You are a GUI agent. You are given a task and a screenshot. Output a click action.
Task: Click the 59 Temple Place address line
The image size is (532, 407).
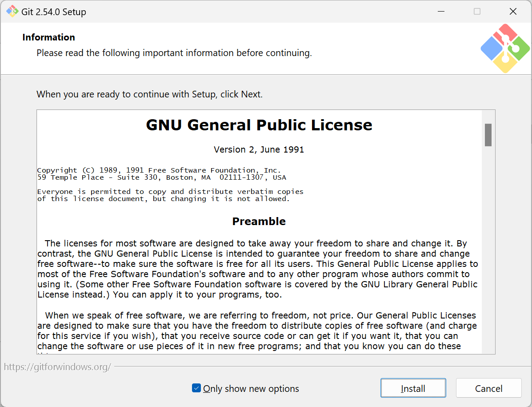(161, 177)
